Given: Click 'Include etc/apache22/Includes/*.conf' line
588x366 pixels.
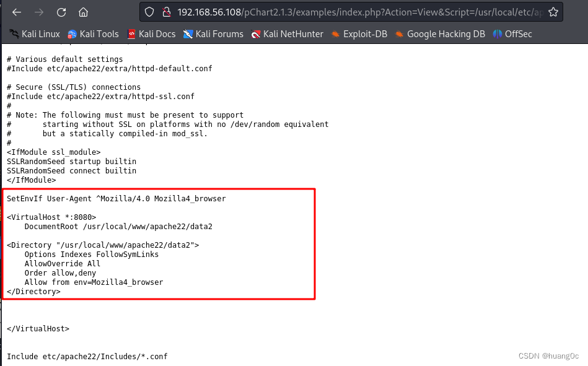Looking at the screenshot, I should (x=87, y=356).
